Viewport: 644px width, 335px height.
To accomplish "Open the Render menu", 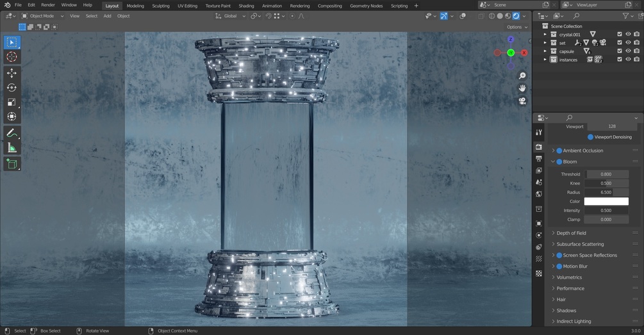I will tap(48, 5).
